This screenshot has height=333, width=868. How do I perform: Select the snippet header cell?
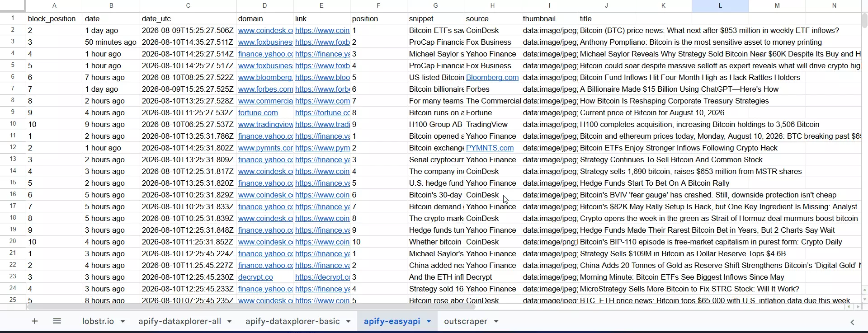pyautogui.click(x=435, y=19)
